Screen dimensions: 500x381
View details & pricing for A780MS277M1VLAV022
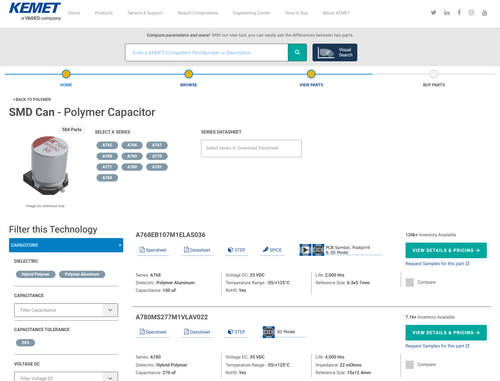pos(446,333)
